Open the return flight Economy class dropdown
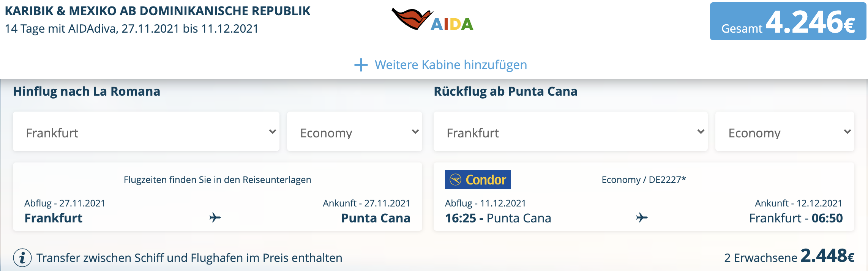The width and height of the screenshot is (868, 271). click(x=784, y=132)
